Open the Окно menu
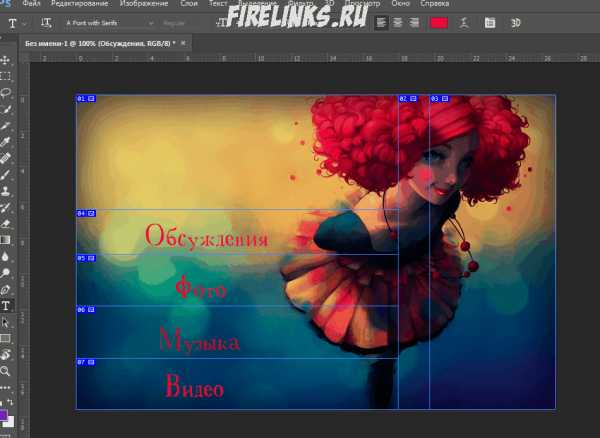 [x=401, y=3]
